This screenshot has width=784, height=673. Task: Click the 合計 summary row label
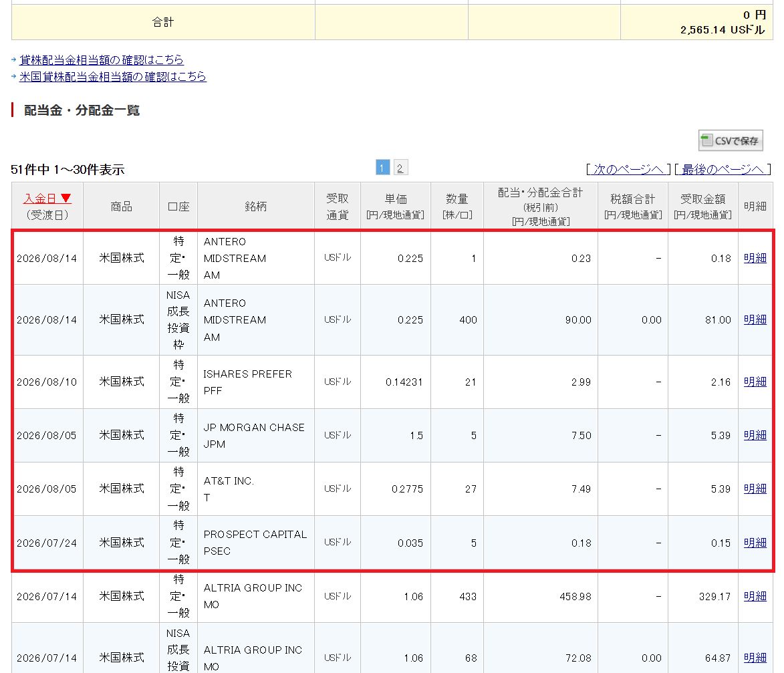(163, 22)
